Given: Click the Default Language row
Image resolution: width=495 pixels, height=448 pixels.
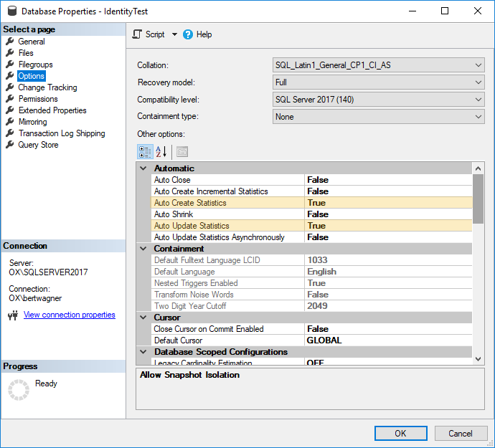Looking at the screenshot, I should 311,272.
